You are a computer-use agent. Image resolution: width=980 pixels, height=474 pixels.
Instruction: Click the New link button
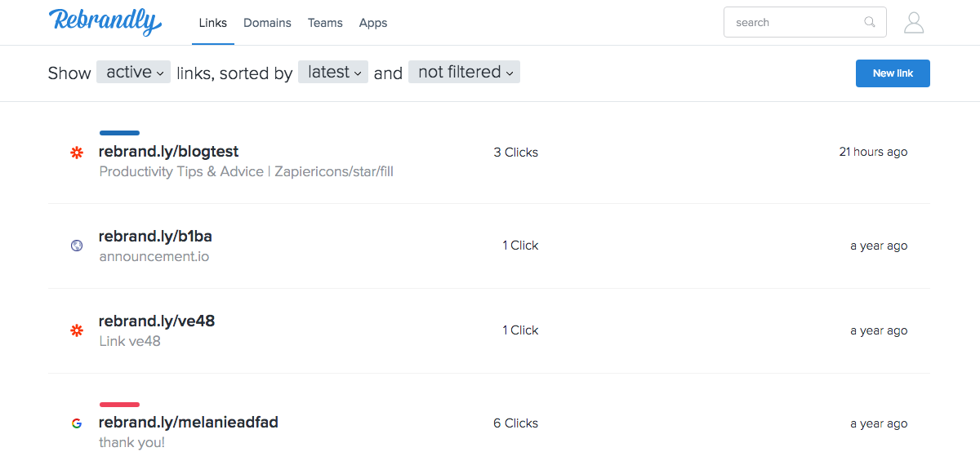[x=893, y=73]
